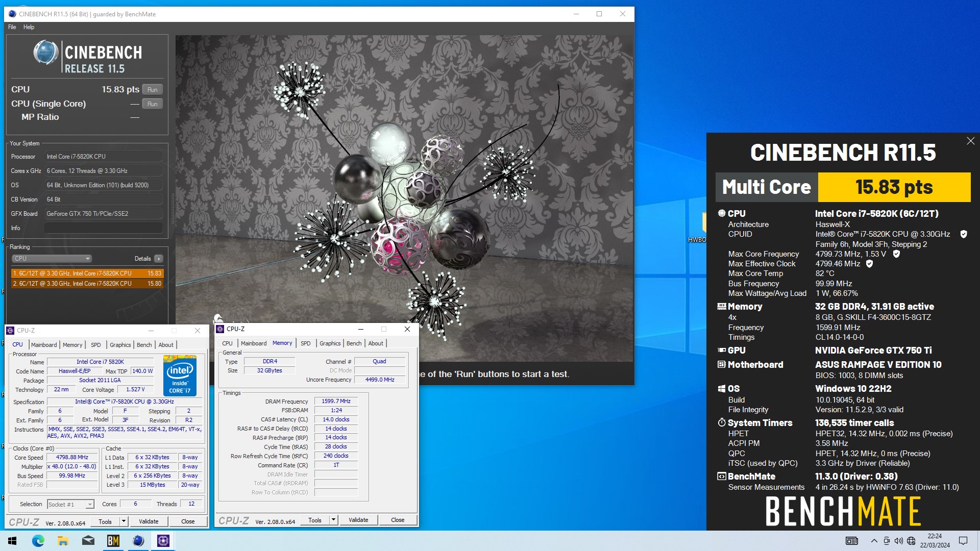Open the File menu in Cinebench
The width and height of the screenshot is (980, 551).
pyautogui.click(x=12, y=27)
